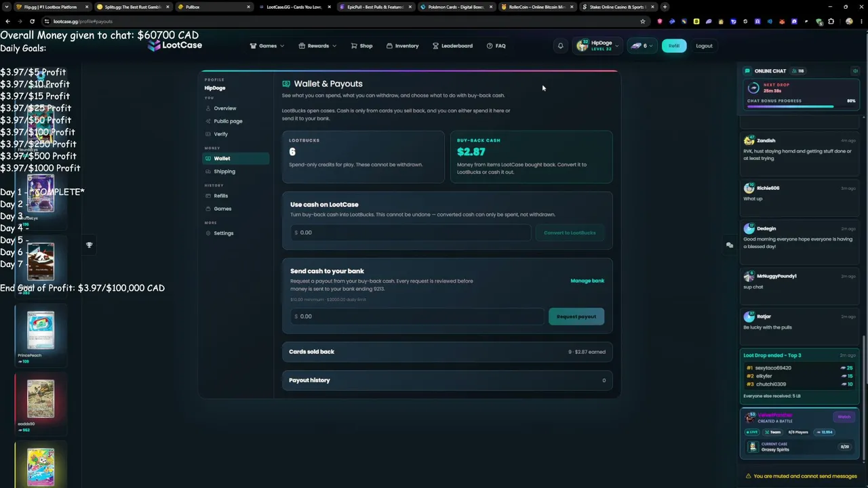Click the browser address bar

[x=339, y=21]
